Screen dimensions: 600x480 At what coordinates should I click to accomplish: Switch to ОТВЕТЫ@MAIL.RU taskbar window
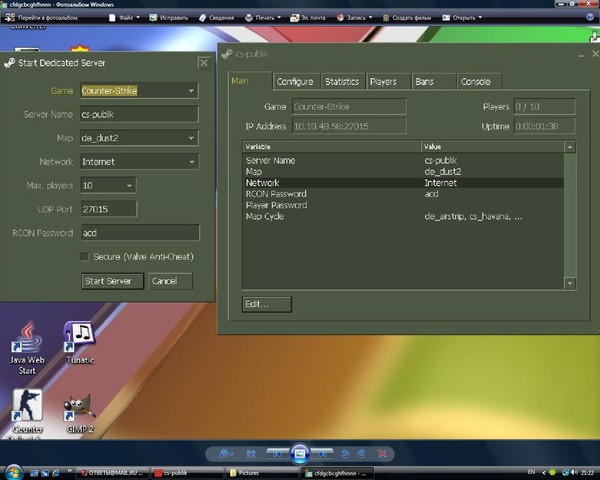pyautogui.click(x=114, y=473)
